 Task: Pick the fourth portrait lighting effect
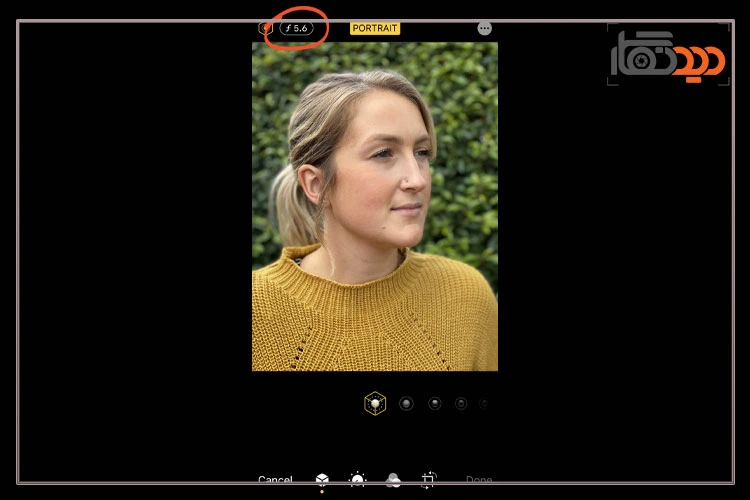click(x=461, y=403)
